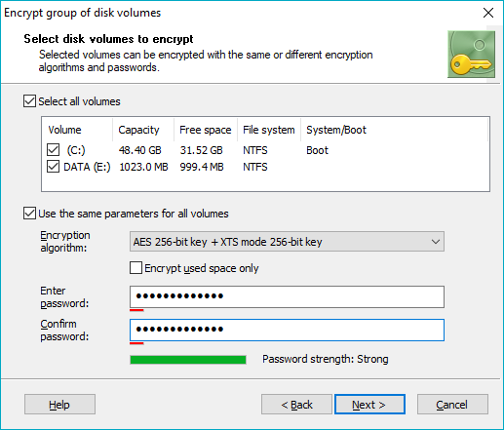Click the NTFS cell of DATA (E:) row
This screenshot has width=504, height=430.
[255, 167]
